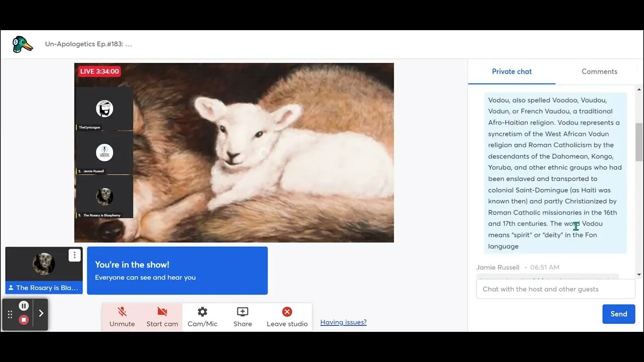
Task: Click the chat scroll down arrow
Action: [639, 275]
